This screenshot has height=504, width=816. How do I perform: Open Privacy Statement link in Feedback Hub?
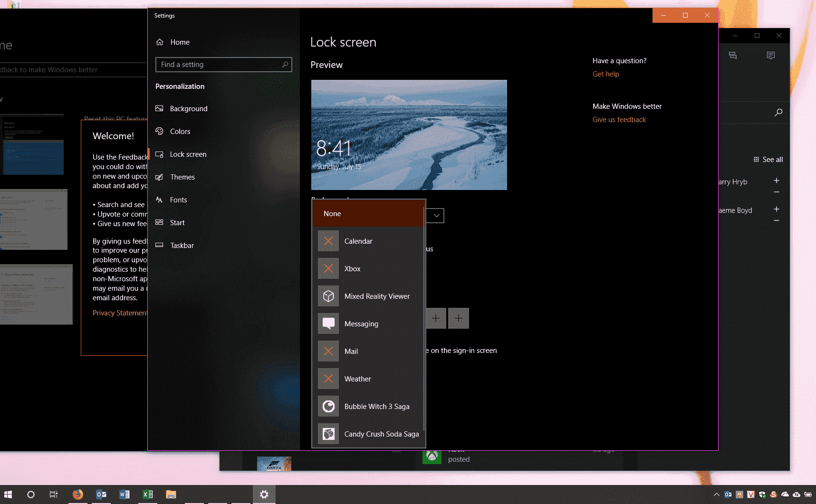point(120,313)
